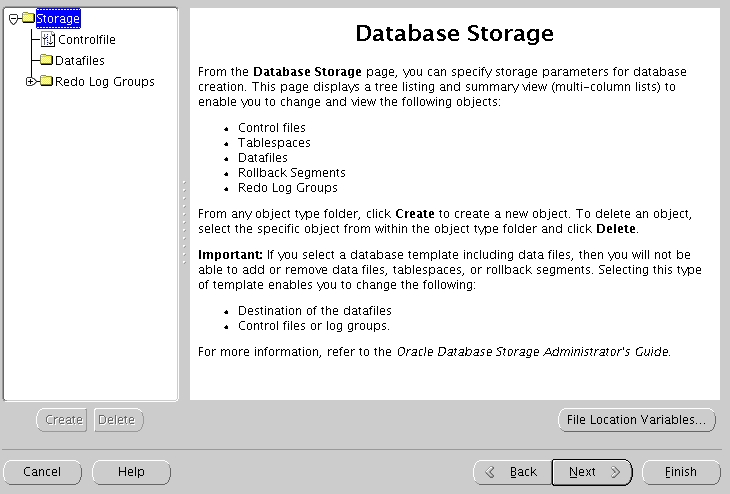Click empty area of tree panel

pos(91,242)
